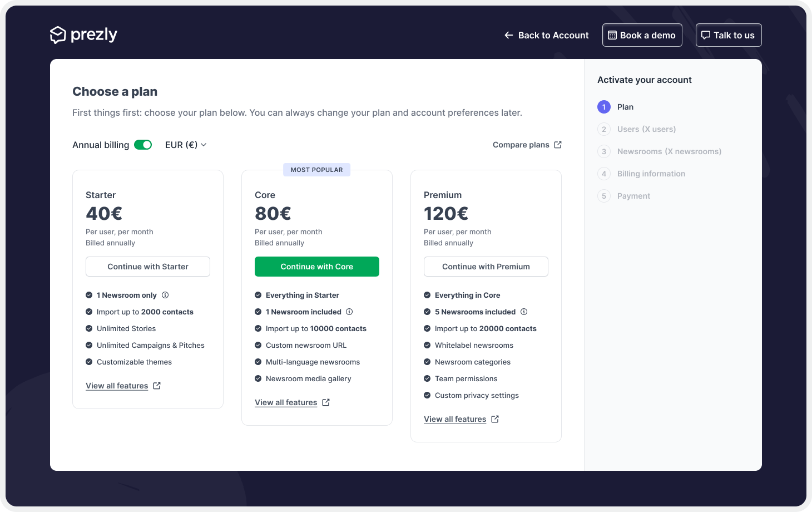Click checkmark icon beside Unlimited Stories
This screenshot has height=512, width=812.
(89, 328)
